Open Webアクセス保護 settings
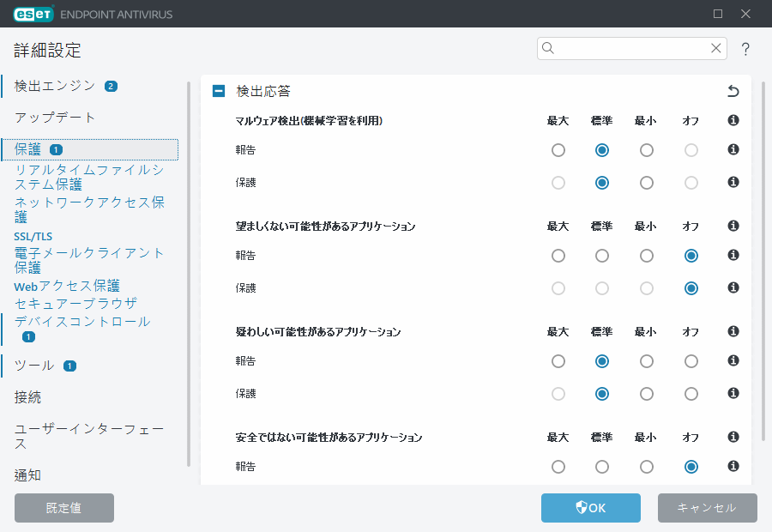This screenshot has width=772, height=532. click(67, 286)
